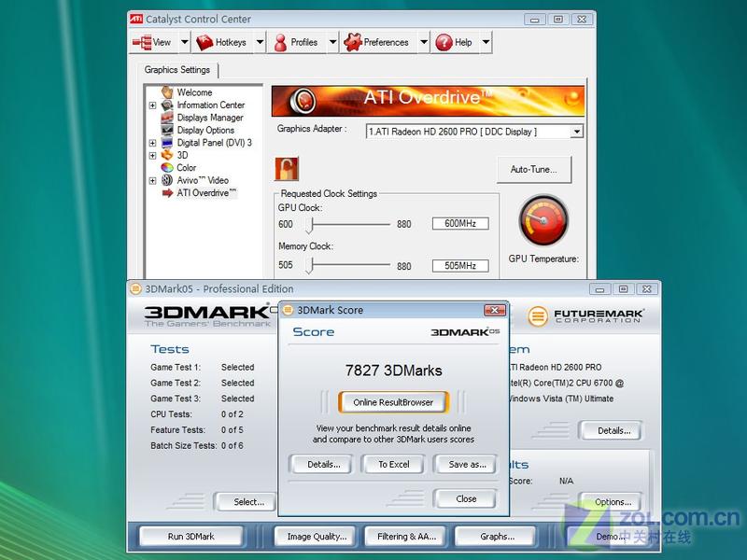Click the Options button in 3DMark05
The image size is (747, 560).
[613, 502]
